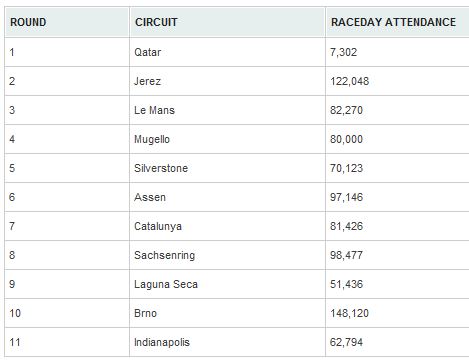Click the Brno circuit name

145,313
